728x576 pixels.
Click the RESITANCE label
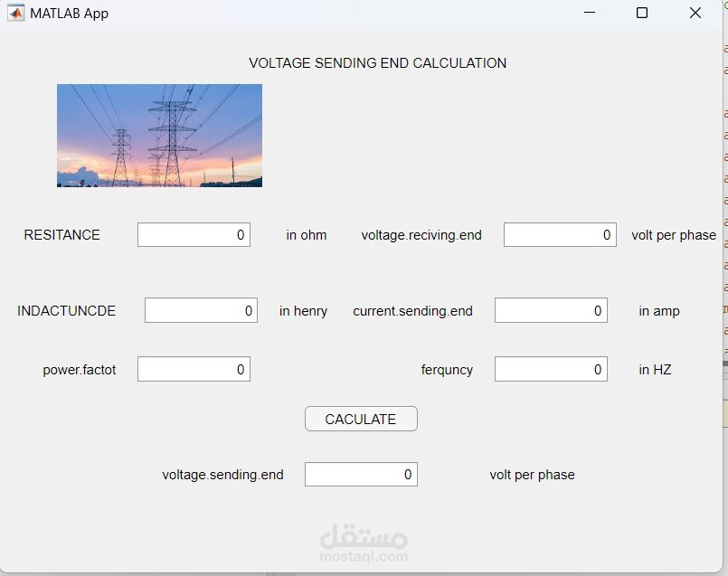click(x=61, y=235)
